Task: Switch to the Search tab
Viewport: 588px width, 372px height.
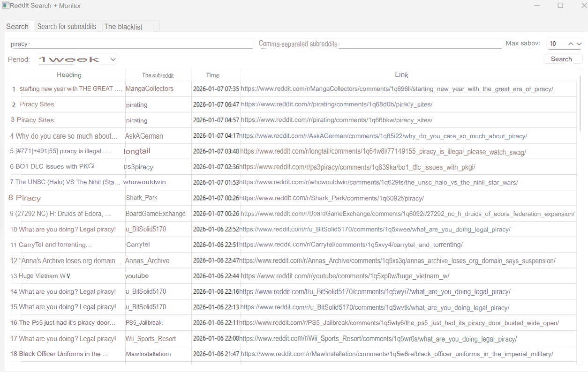Action: click(17, 27)
